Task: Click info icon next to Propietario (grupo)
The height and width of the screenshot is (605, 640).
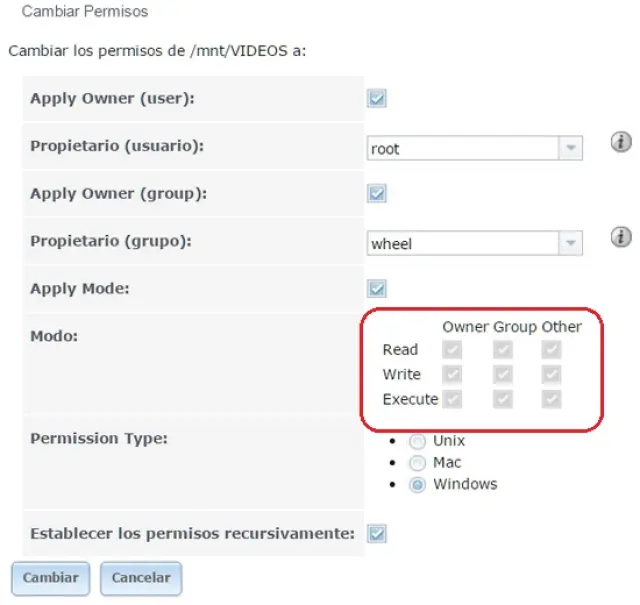Action: point(621,237)
